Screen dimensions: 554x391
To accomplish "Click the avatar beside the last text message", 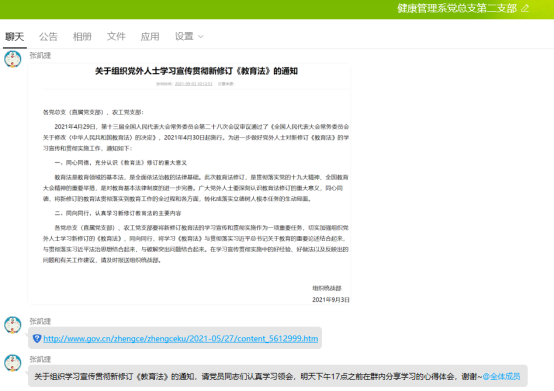I will [x=13, y=363].
